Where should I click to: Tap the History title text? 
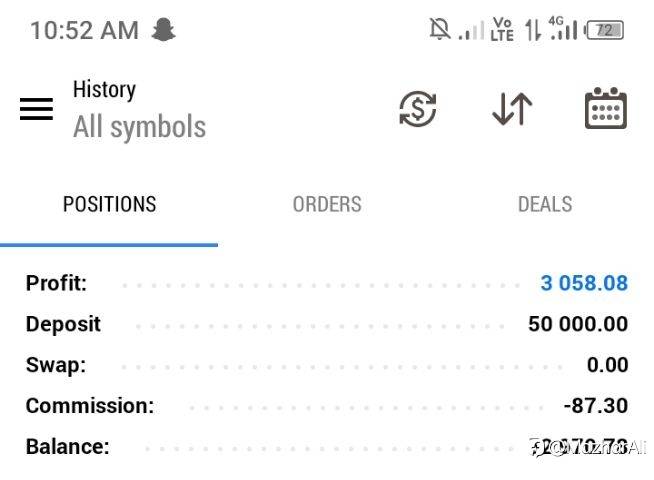tap(104, 89)
